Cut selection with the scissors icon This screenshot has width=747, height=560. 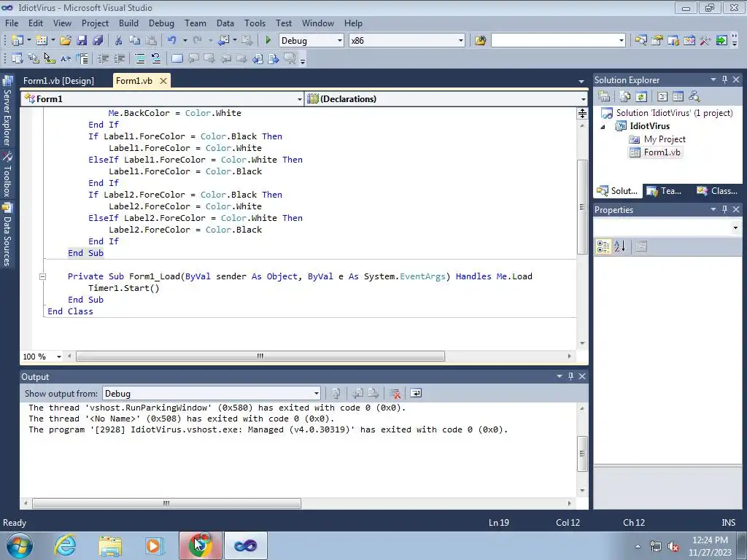[x=119, y=41]
